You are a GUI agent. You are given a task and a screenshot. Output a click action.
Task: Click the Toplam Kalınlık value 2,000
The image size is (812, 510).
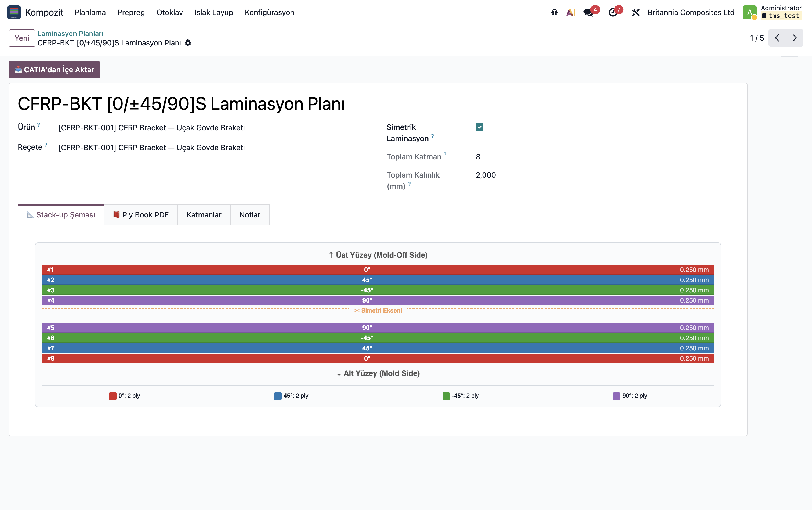486,175
